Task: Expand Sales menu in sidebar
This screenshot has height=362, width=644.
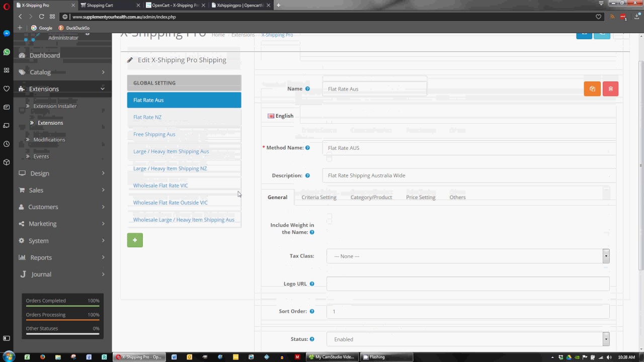Action: [62, 190]
